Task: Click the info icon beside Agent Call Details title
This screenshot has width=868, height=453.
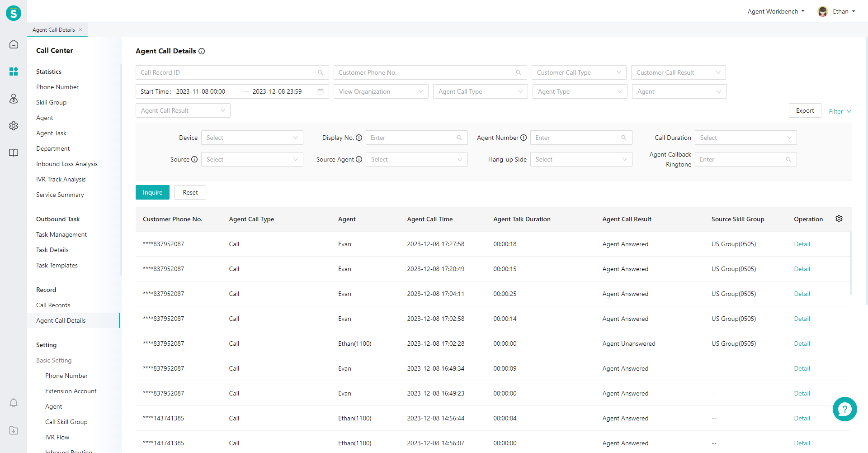Action: coord(202,51)
